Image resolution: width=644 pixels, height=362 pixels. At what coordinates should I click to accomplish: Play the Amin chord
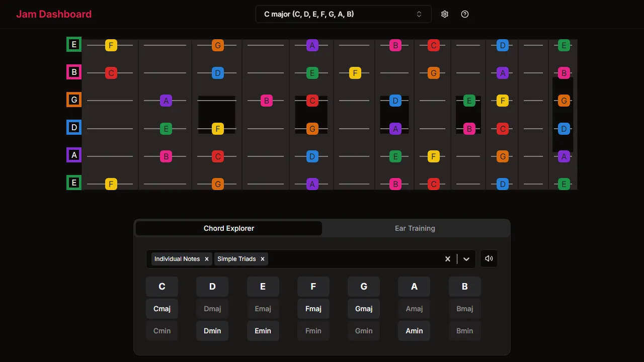coord(414,331)
